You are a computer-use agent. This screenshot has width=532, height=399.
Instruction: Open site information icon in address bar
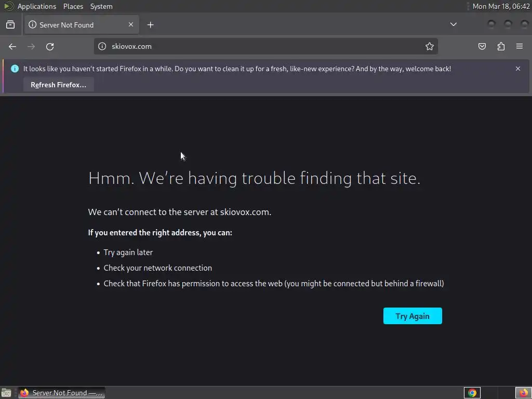pos(102,46)
